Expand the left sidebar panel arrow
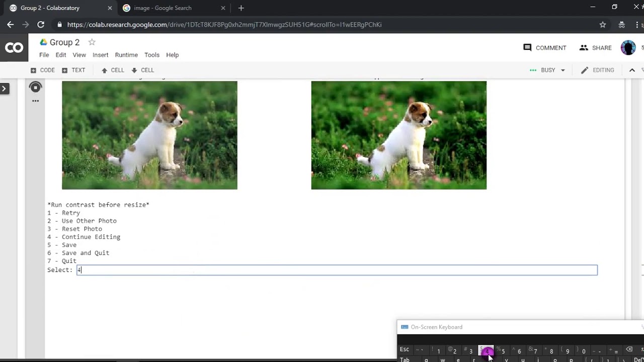644x362 pixels. 4,89
